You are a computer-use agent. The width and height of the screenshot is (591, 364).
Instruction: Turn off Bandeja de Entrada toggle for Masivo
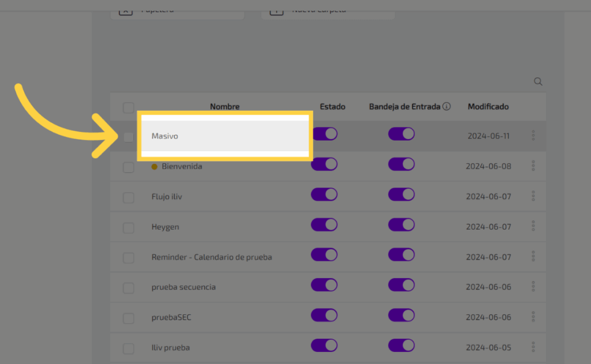[402, 134]
